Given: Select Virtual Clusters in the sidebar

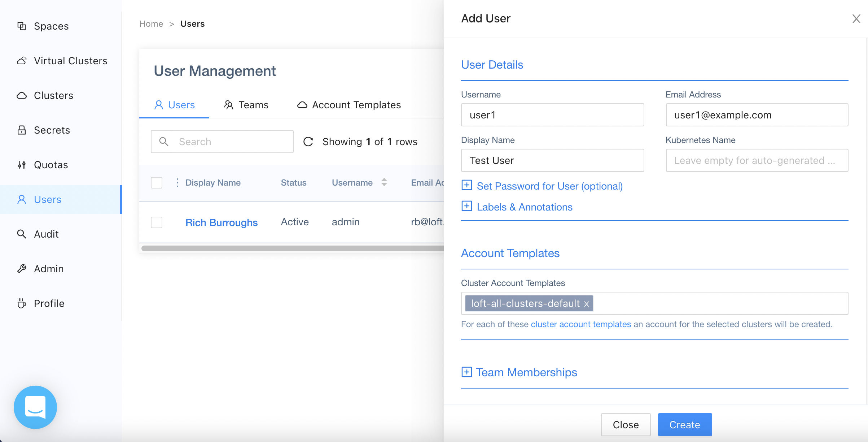Looking at the screenshot, I should tap(70, 60).
